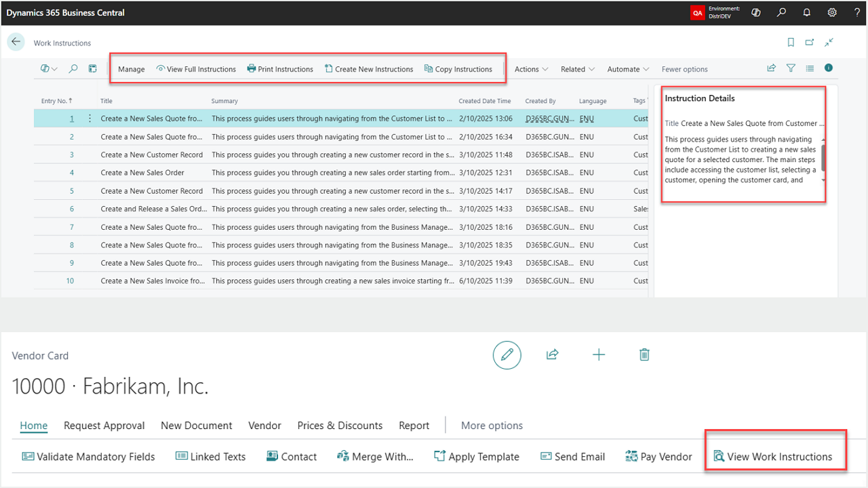Delete the vendor with the trash icon
Image resolution: width=868 pixels, height=488 pixels.
(x=645, y=354)
